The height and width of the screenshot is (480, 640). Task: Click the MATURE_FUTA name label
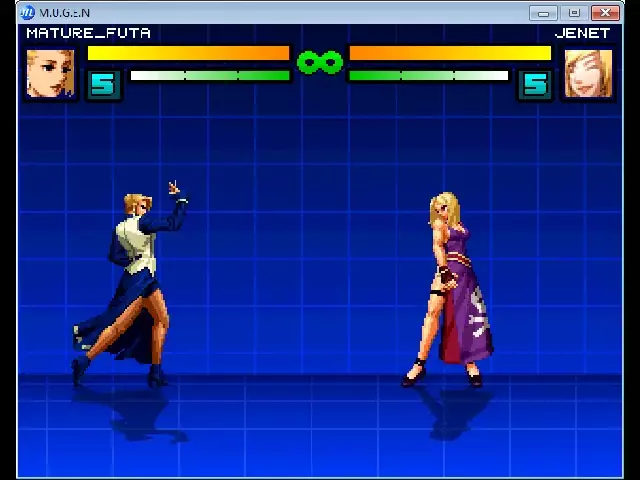point(88,33)
